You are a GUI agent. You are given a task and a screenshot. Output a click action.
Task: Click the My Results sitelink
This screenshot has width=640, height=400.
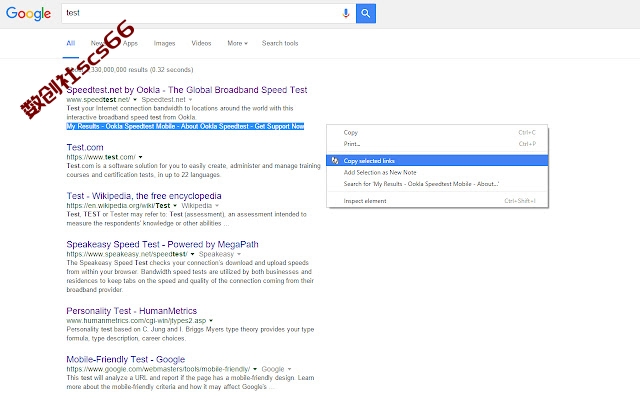click(83, 127)
